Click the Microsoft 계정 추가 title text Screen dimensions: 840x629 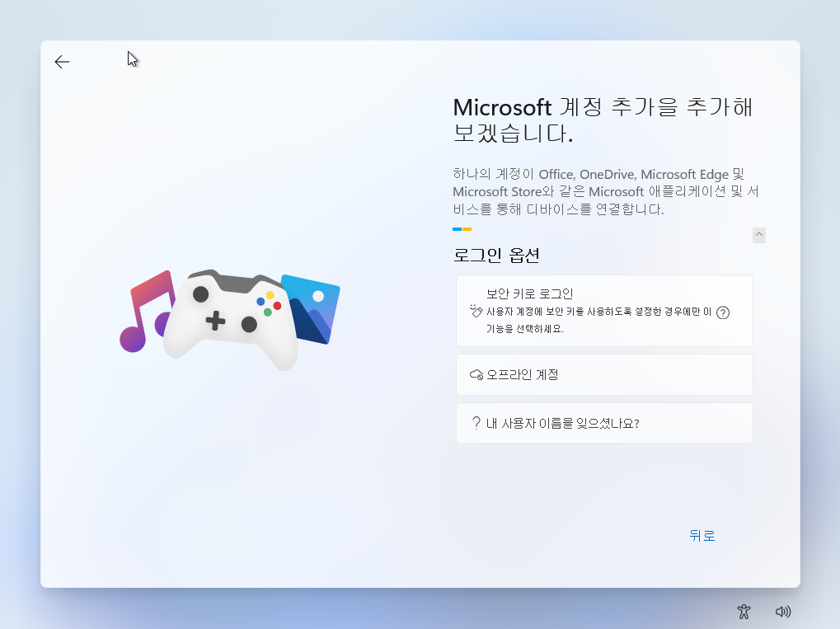[603, 120]
